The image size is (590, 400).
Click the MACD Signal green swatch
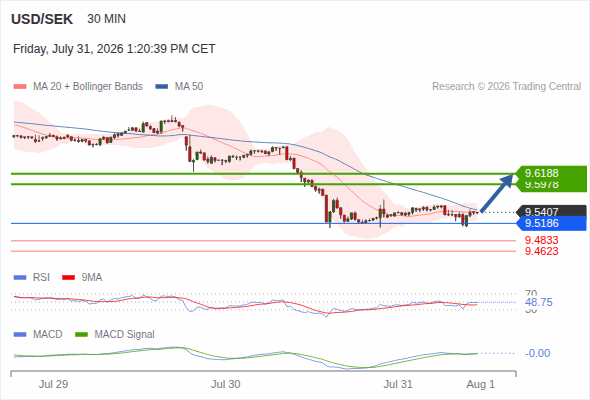point(81,335)
